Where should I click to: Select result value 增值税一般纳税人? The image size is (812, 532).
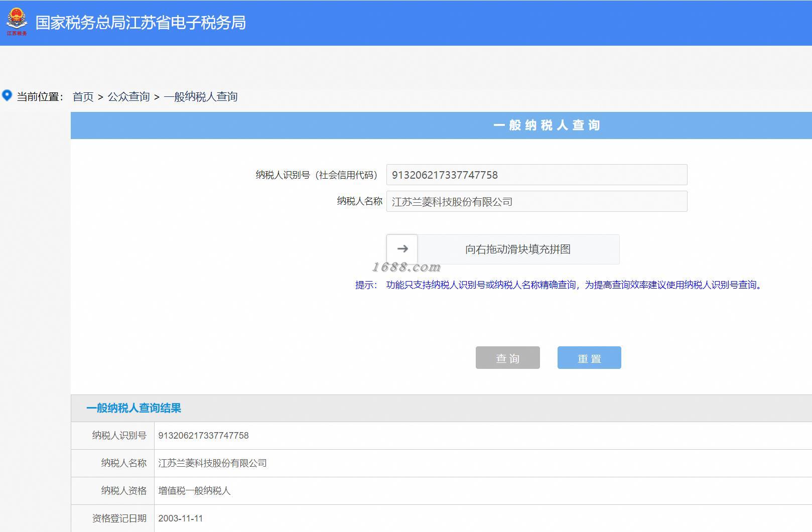pyautogui.click(x=194, y=491)
